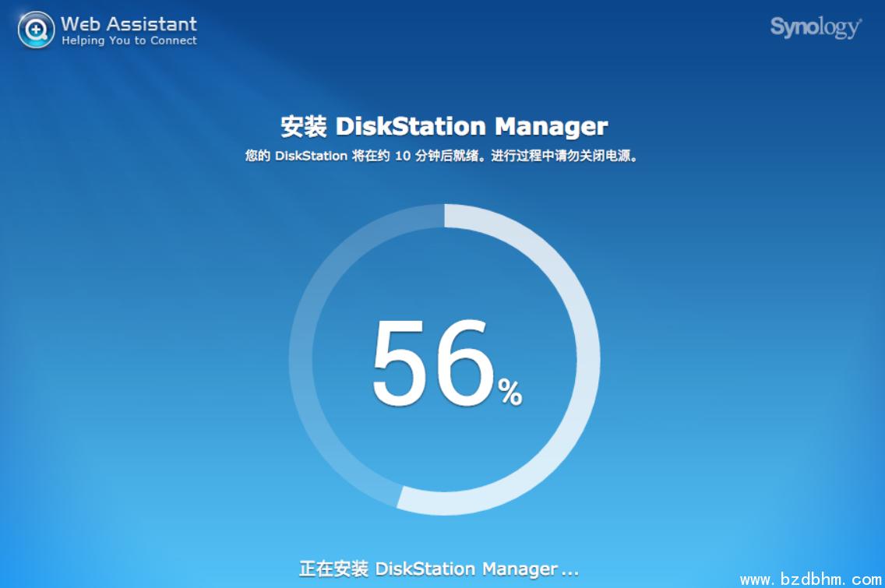This screenshot has width=885, height=588.
Task: Click the circular installation progress ring
Action: (444, 360)
